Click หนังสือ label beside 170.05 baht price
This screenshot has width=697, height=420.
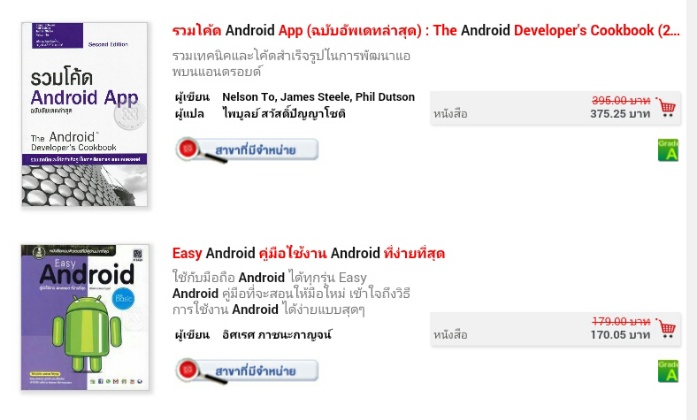pyautogui.click(x=450, y=335)
